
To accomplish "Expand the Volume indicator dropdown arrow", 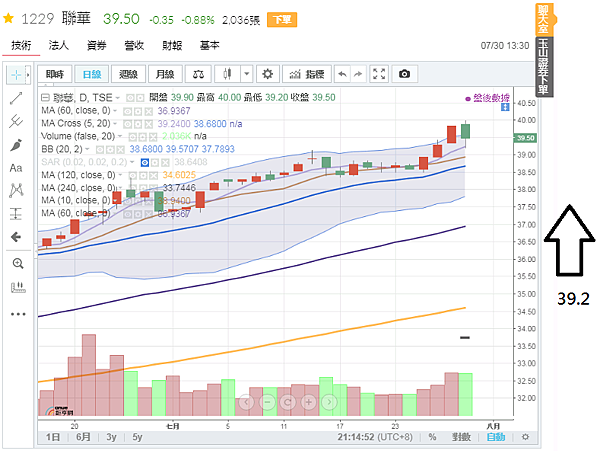I will coord(120,136).
